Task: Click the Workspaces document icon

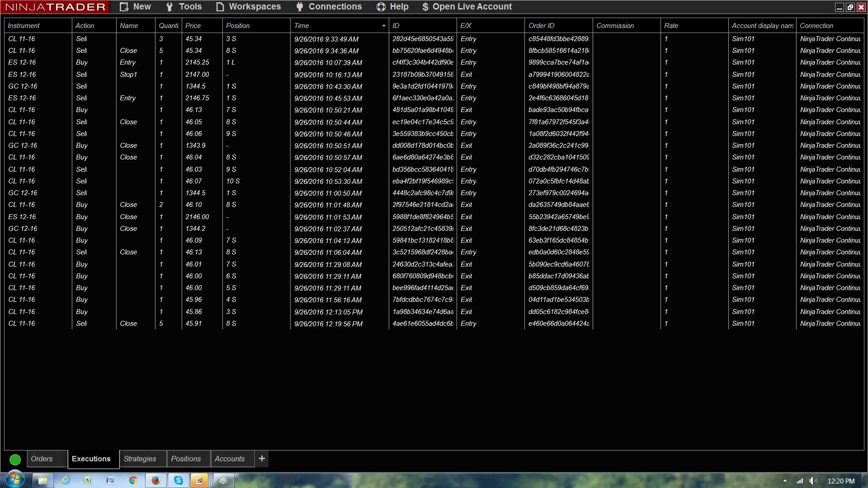Action: point(220,7)
